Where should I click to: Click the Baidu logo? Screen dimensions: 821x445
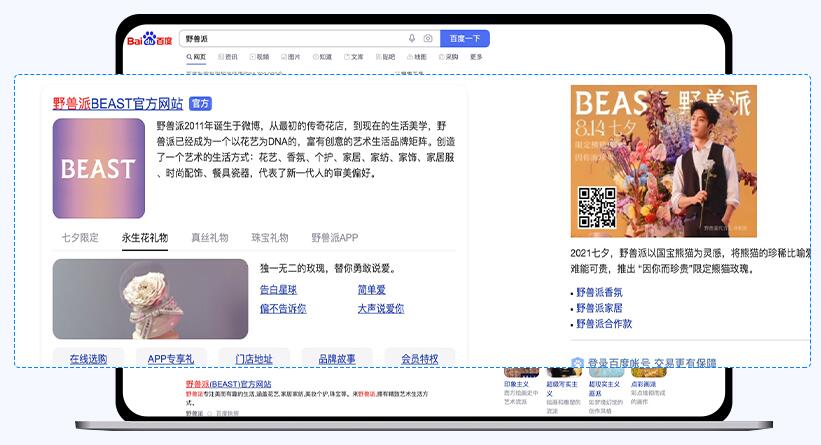click(150, 39)
